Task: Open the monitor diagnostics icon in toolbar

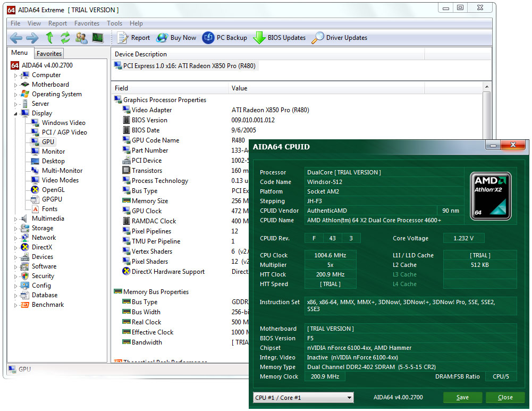Action: click(98, 38)
